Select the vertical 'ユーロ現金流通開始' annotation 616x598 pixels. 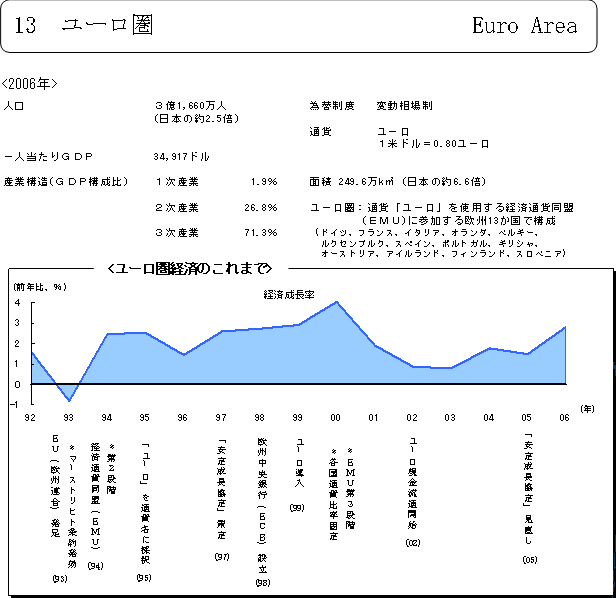coord(412,483)
